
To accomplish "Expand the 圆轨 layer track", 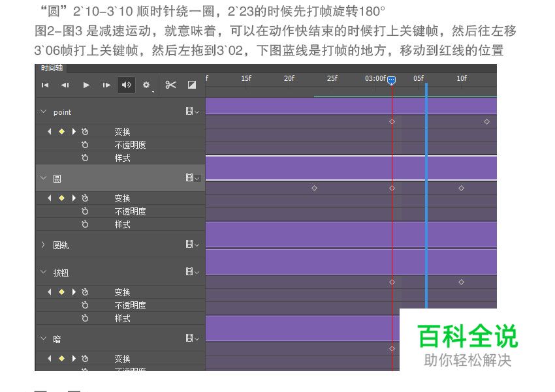I will tap(43, 245).
